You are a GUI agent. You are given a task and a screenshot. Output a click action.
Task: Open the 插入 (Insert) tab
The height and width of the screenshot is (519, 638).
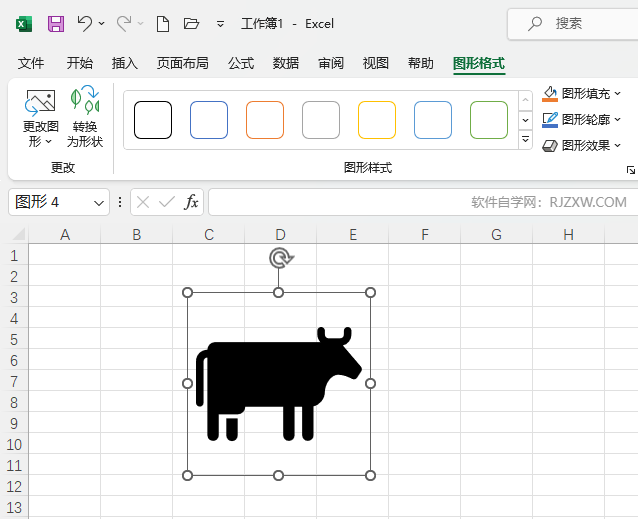125,63
